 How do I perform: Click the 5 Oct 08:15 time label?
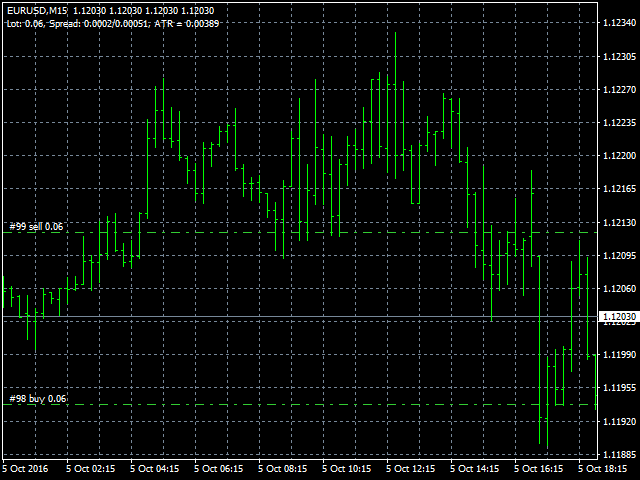pyautogui.click(x=283, y=468)
